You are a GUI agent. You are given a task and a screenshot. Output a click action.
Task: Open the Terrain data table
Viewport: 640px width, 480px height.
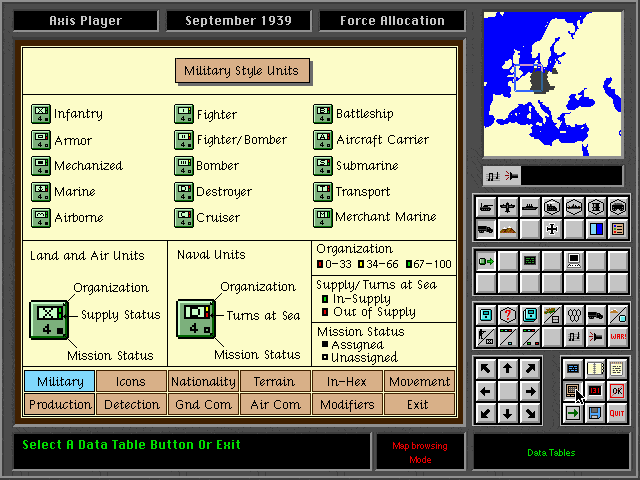coord(274,381)
